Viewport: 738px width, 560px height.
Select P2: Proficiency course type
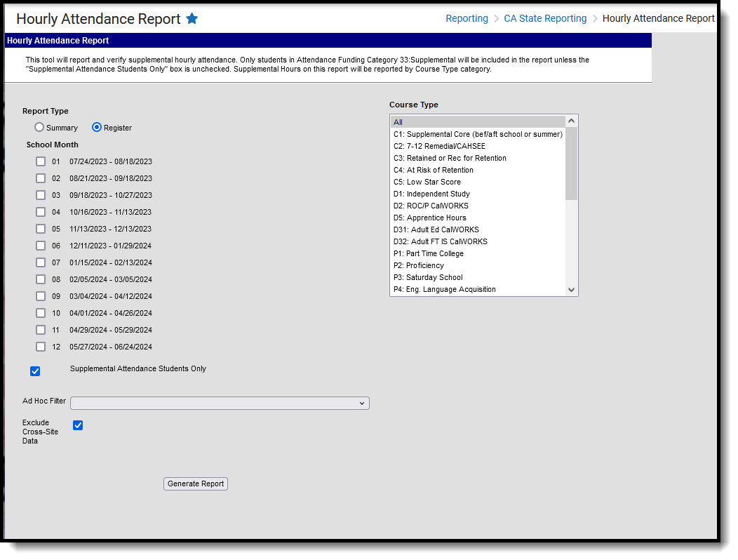[x=478, y=265]
